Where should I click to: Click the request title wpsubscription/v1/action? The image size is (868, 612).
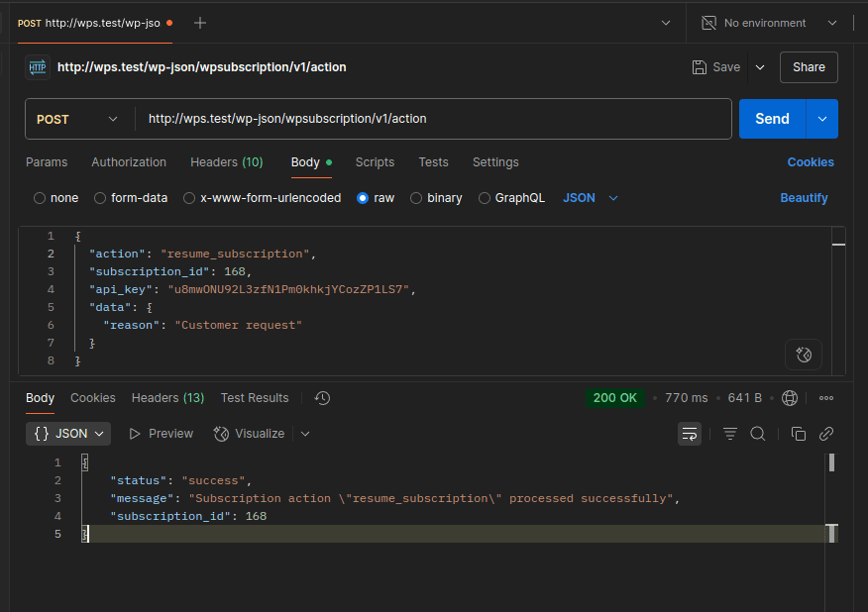point(201,67)
